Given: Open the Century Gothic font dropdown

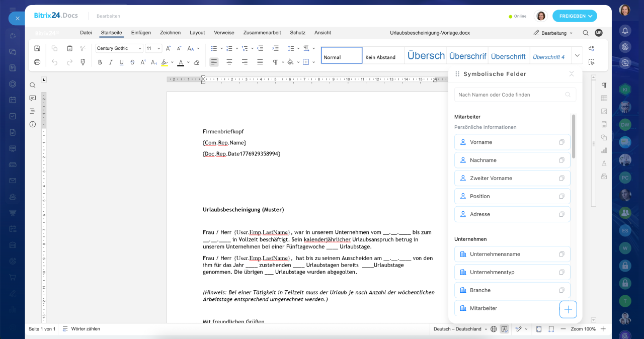Looking at the screenshot, I should (119, 48).
